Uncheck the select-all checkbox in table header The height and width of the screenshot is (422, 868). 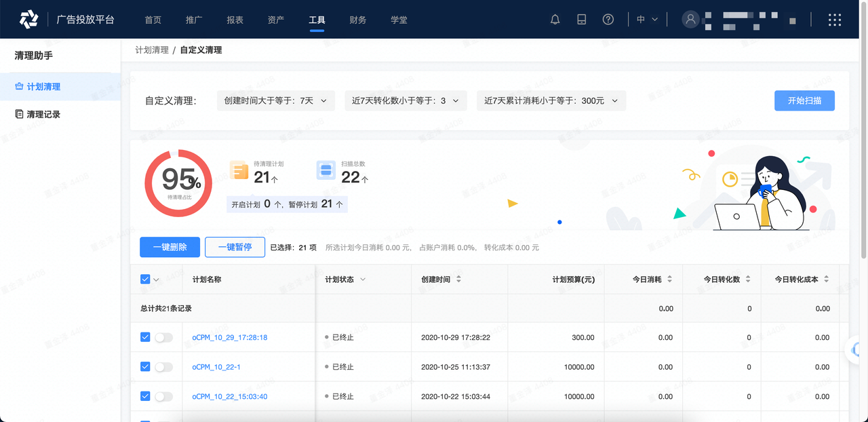(x=144, y=278)
